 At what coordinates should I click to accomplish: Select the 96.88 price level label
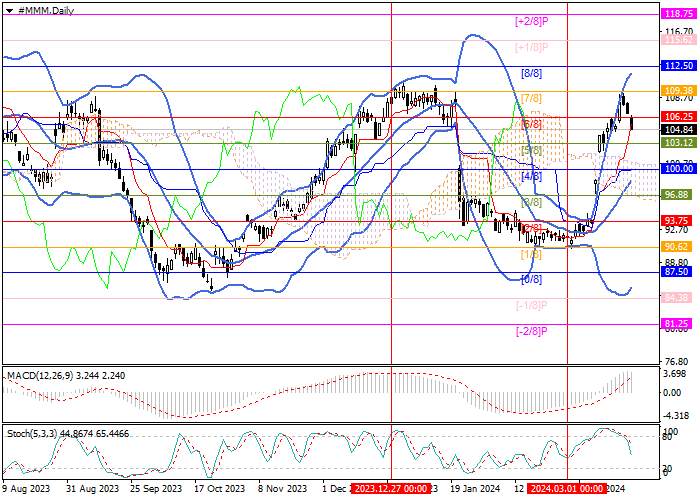click(679, 195)
